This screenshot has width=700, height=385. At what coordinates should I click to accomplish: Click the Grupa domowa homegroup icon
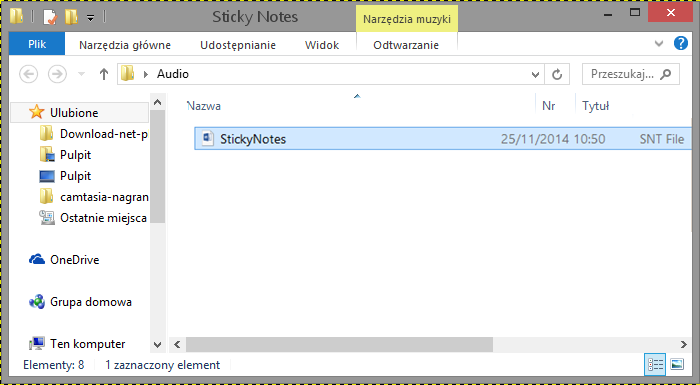pyautogui.click(x=37, y=302)
